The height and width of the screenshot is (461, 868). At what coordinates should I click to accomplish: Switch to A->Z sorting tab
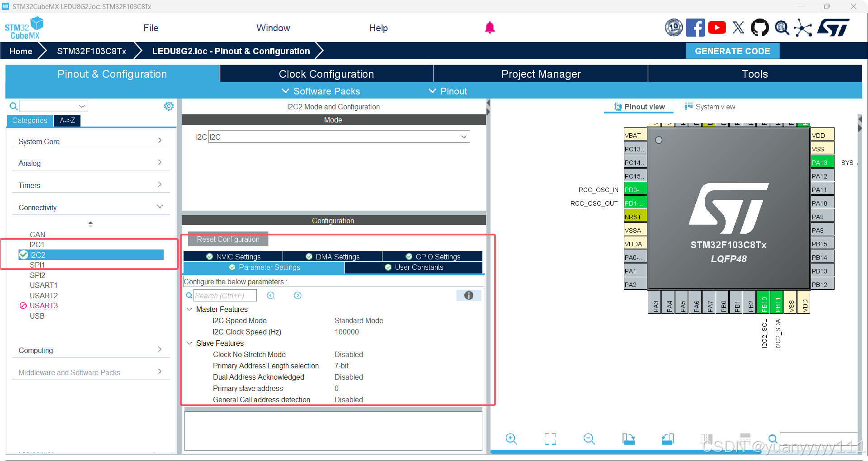click(x=67, y=121)
